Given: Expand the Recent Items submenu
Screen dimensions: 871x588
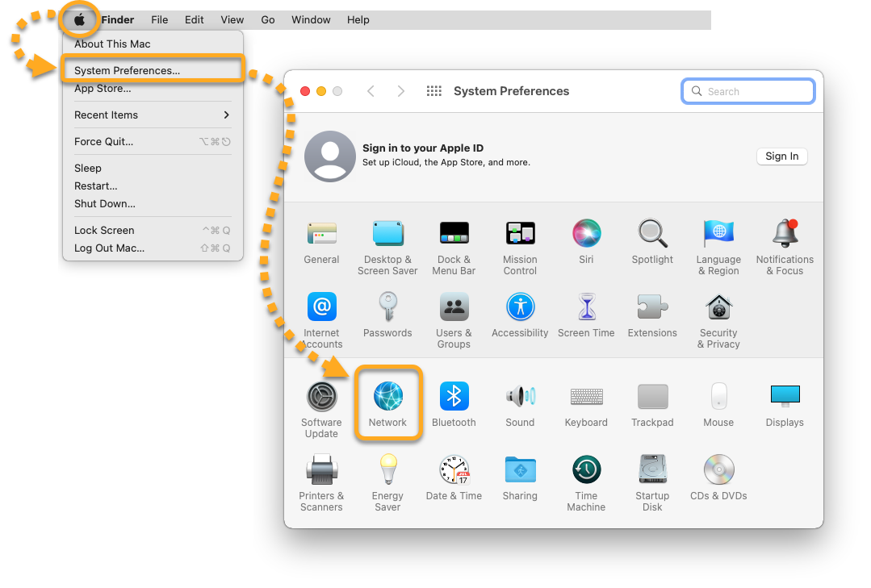Looking at the screenshot, I should [x=153, y=115].
